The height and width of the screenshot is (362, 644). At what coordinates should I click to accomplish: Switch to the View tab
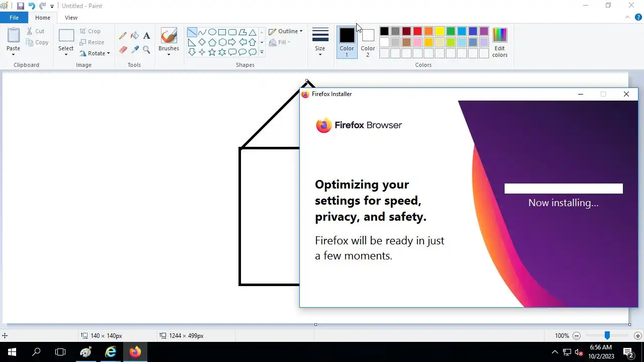(71, 18)
